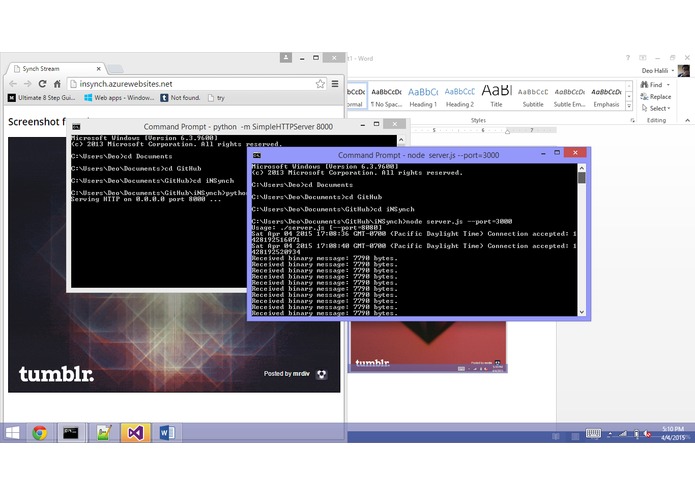Screen dimensions: 695x494
Task: Apply Subtitle style in Word
Action: click(x=533, y=97)
